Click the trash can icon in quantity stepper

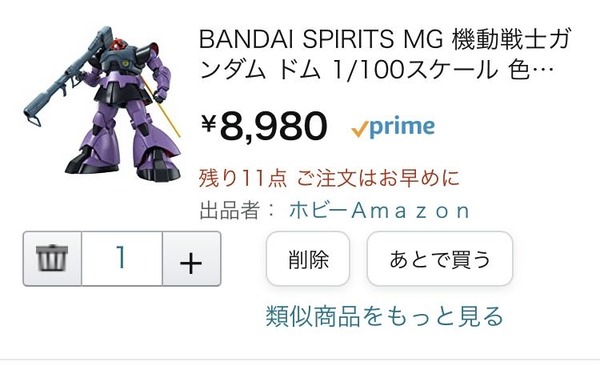click(x=52, y=258)
